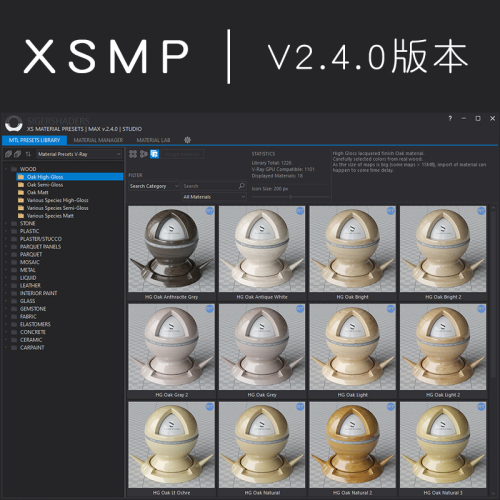The width and height of the screenshot is (500, 500).
Task: Adjust the Icon Size slider handle
Action: [x=291, y=197]
